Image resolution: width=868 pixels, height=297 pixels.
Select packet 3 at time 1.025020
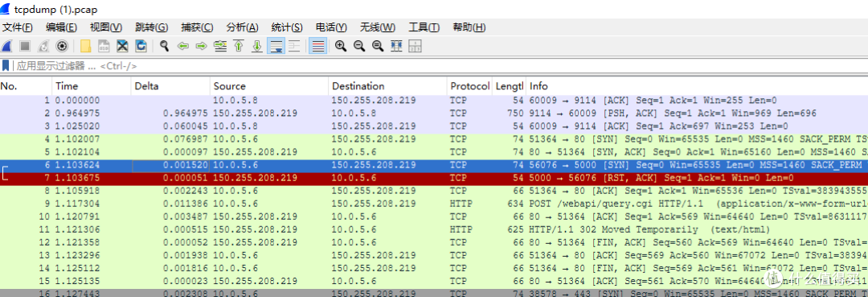pyautogui.click(x=434, y=126)
